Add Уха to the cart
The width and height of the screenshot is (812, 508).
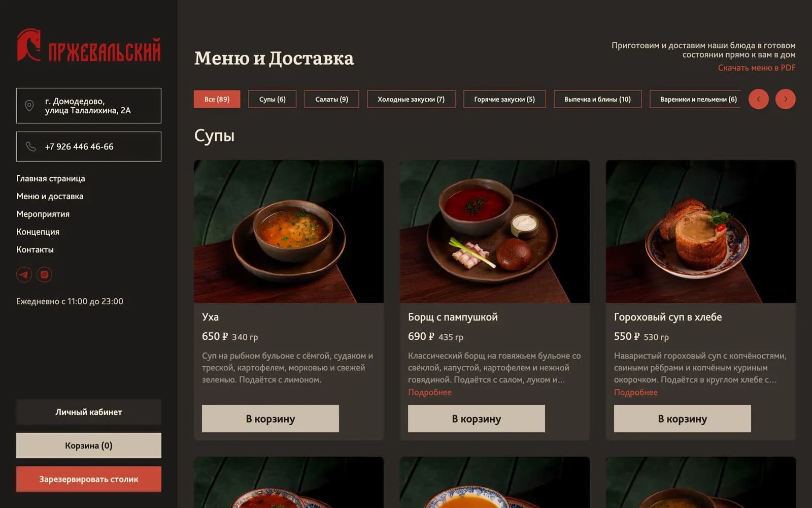click(270, 419)
